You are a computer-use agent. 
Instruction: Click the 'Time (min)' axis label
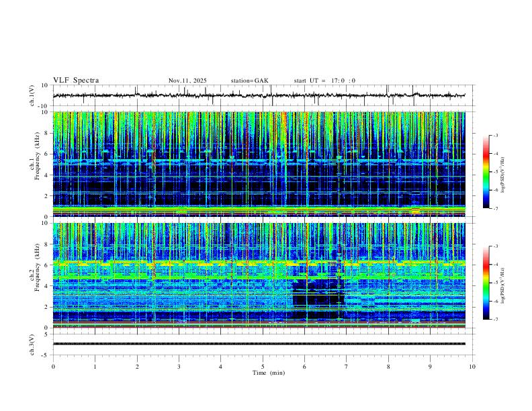[x=269, y=373]
